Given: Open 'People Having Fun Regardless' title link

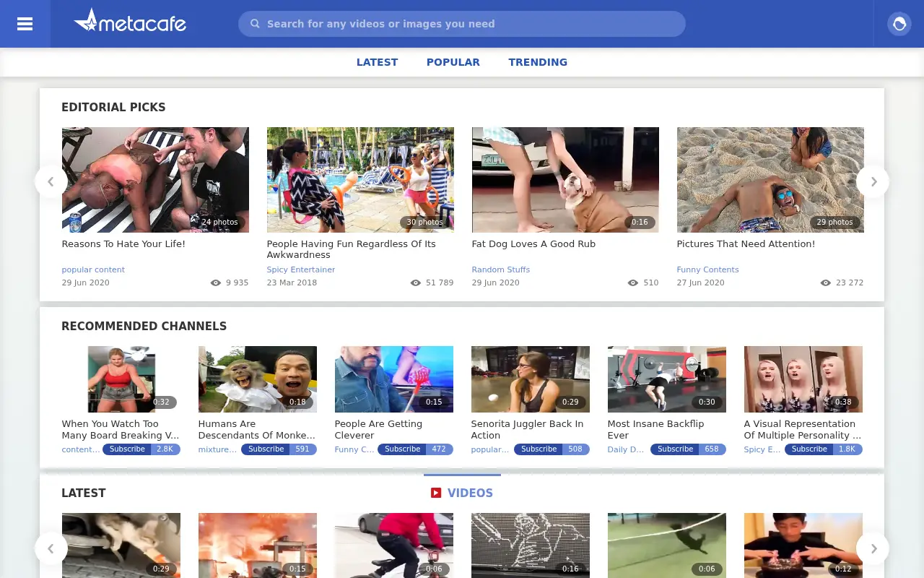Looking at the screenshot, I should (352, 249).
